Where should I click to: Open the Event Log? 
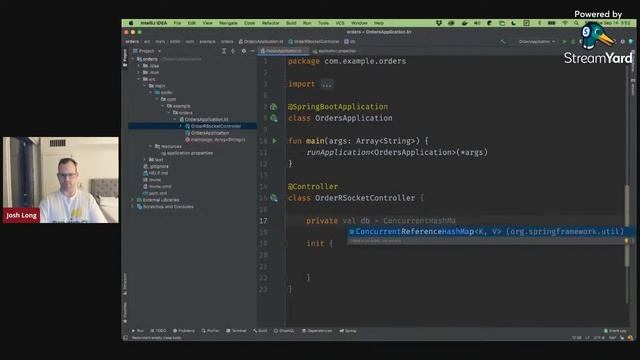pos(615,331)
